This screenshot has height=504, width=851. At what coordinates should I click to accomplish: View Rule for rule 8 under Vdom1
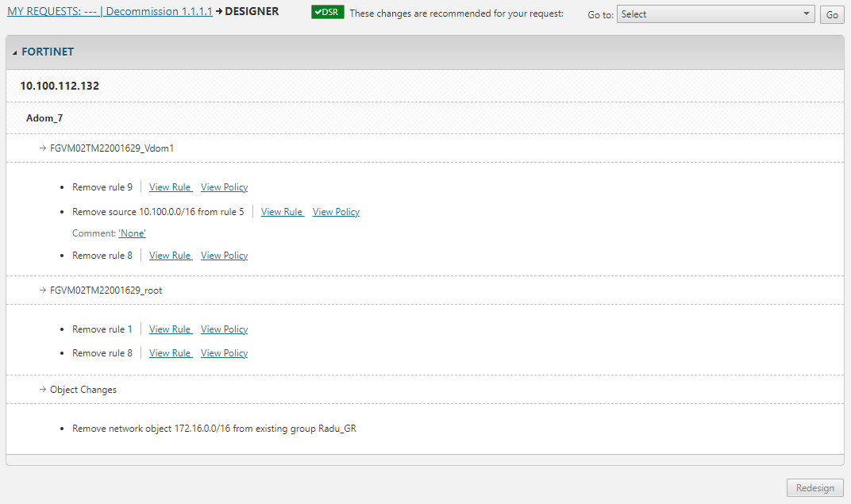(x=171, y=256)
